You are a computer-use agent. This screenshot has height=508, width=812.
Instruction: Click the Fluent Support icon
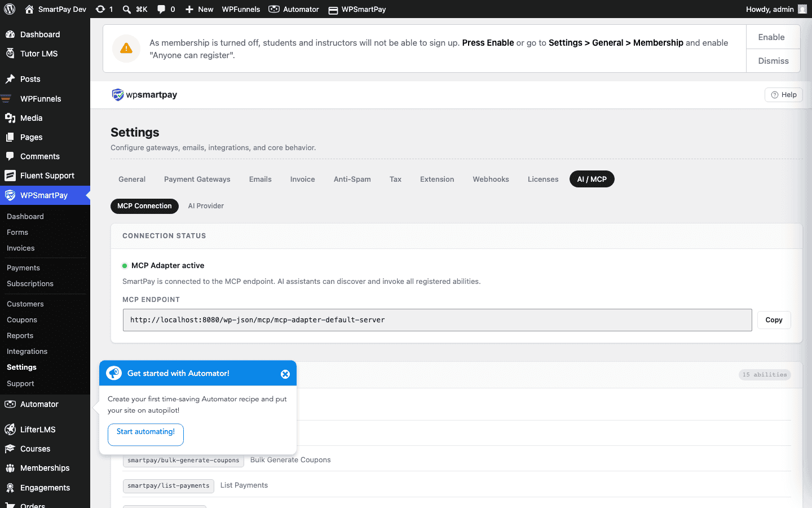(10, 176)
